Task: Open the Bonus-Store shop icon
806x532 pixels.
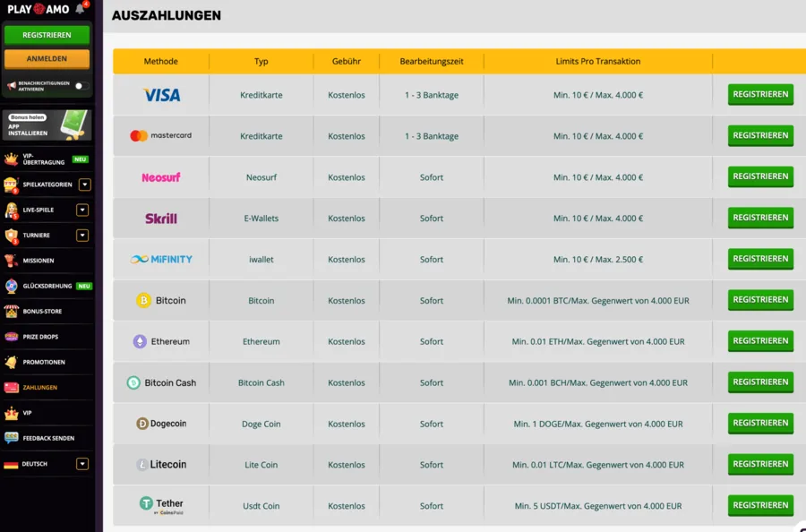Action: click(12, 311)
